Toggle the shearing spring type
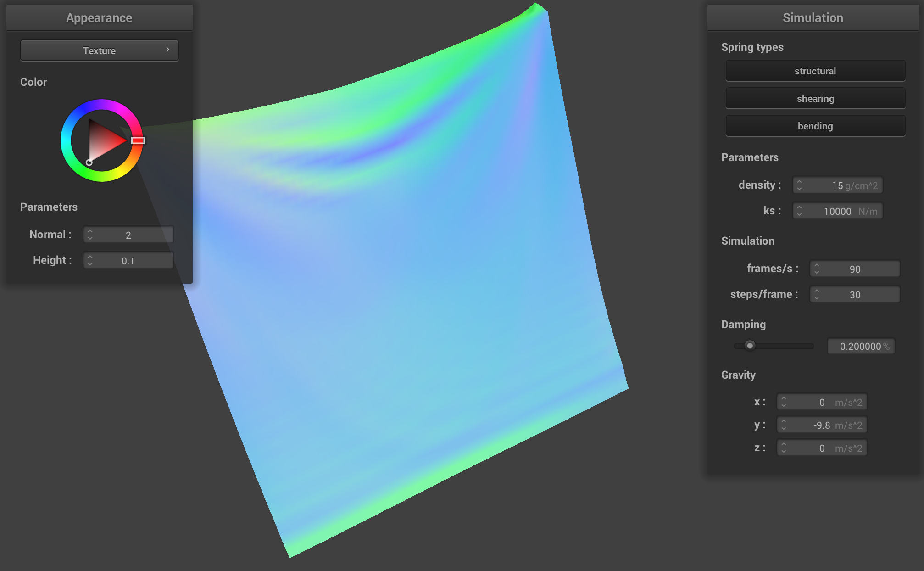 pyautogui.click(x=815, y=98)
